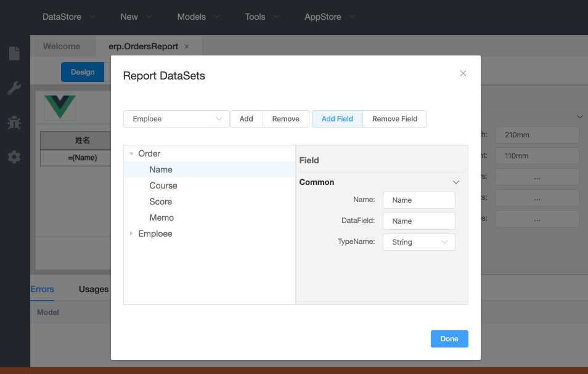Open the gear settings sidebar icon

(14, 157)
